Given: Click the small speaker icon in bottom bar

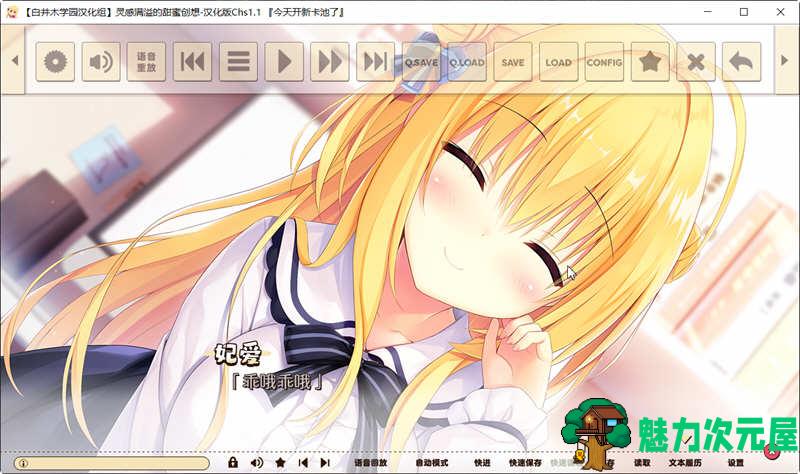Looking at the screenshot, I should (257, 463).
